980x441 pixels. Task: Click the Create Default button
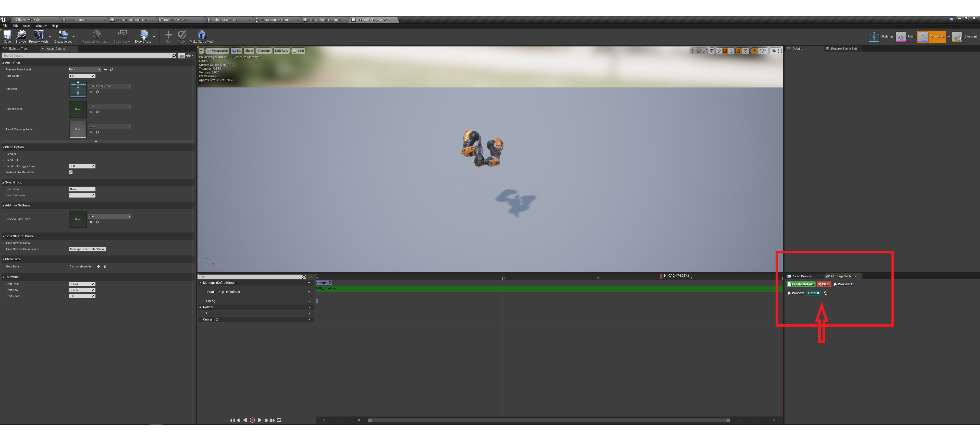tap(801, 284)
